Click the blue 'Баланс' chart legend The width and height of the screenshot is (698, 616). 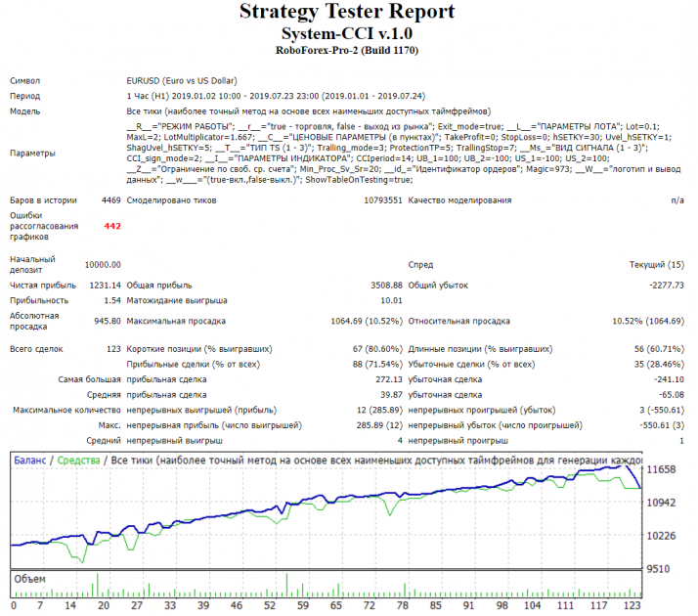30,461
